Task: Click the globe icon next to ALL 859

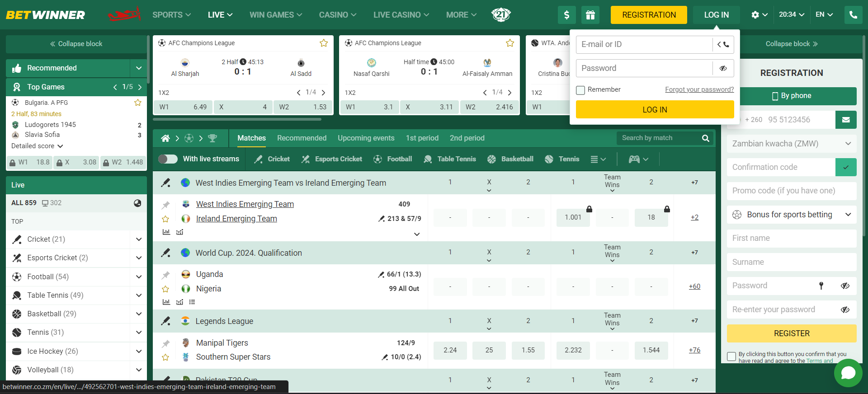Action: (x=137, y=203)
